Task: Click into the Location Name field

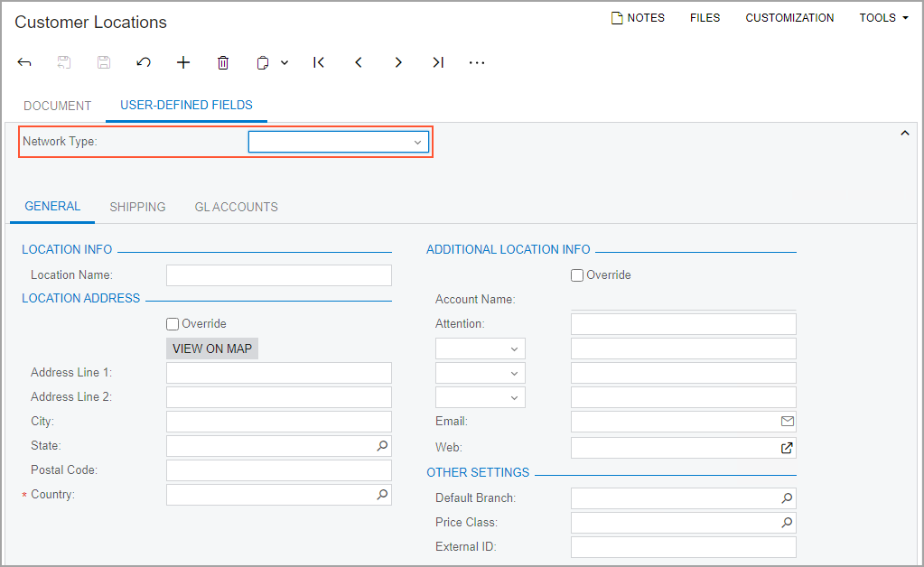Action: tap(278, 275)
